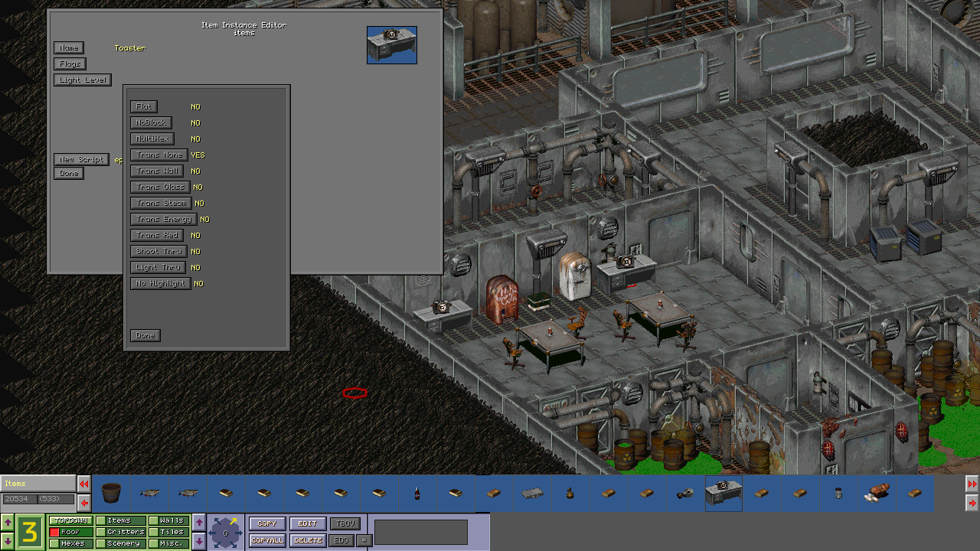Screen dimensions: 980x551
Task: Toggle the Walls visibility checkbox
Action: (154, 520)
